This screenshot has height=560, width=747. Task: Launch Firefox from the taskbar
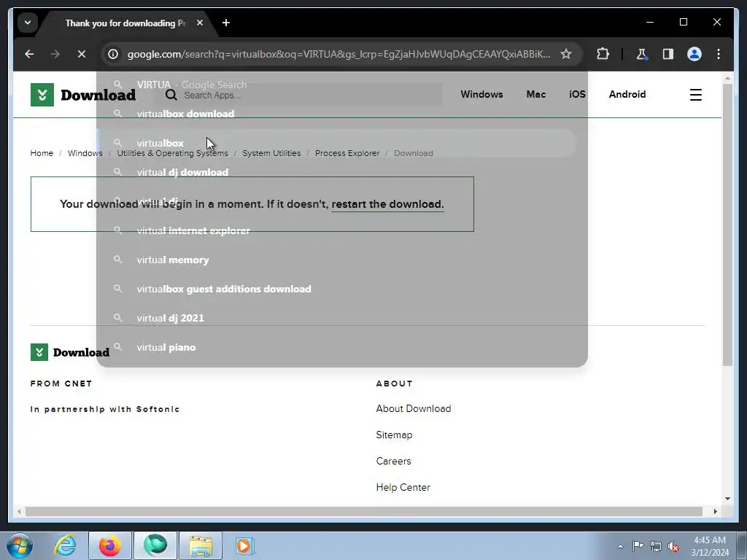[110, 545]
